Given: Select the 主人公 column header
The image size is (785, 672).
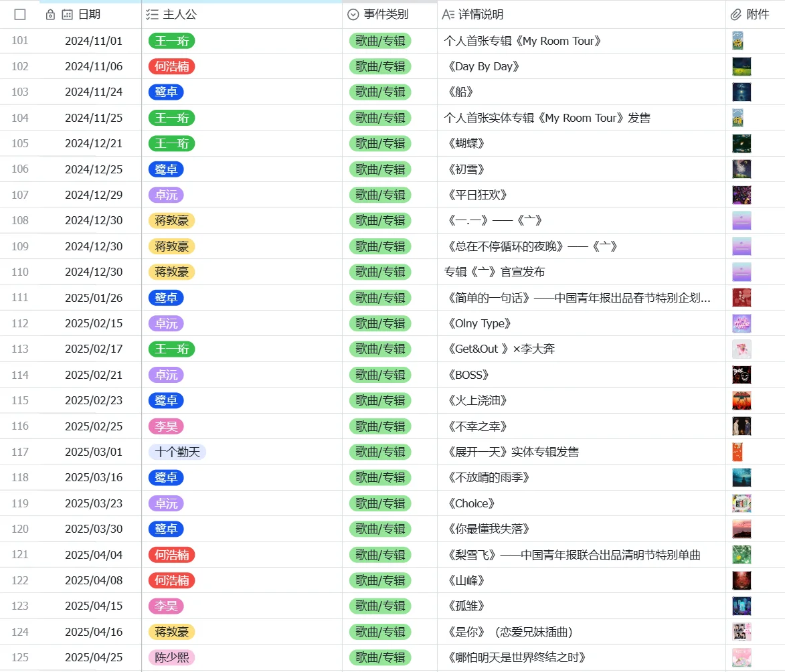Looking at the screenshot, I should [x=242, y=15].
